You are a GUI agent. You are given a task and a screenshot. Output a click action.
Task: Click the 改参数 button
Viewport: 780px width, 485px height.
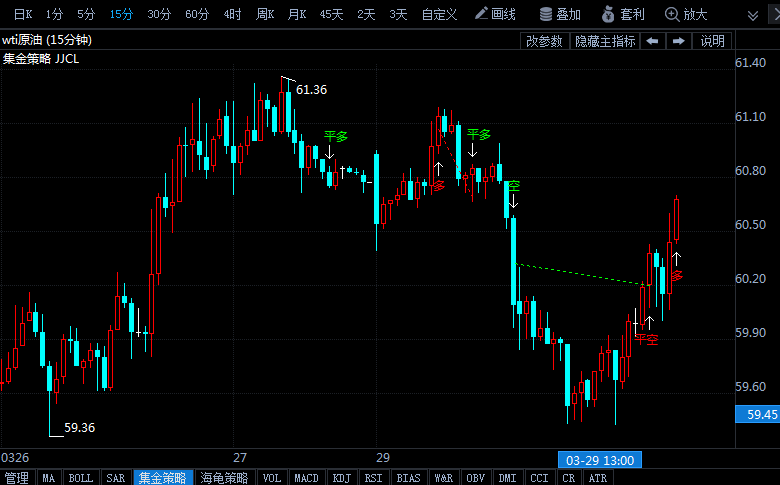(x=544, y=41)
